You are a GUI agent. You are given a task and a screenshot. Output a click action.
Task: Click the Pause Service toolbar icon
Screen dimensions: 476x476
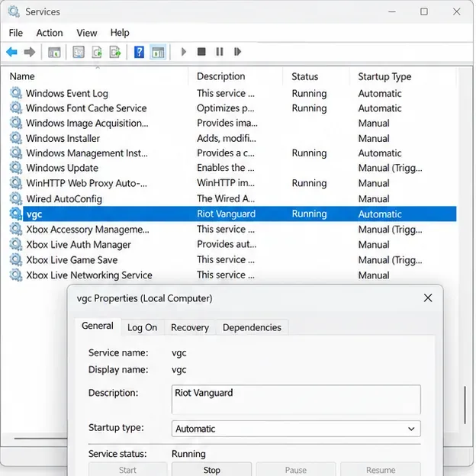(220, 52)
